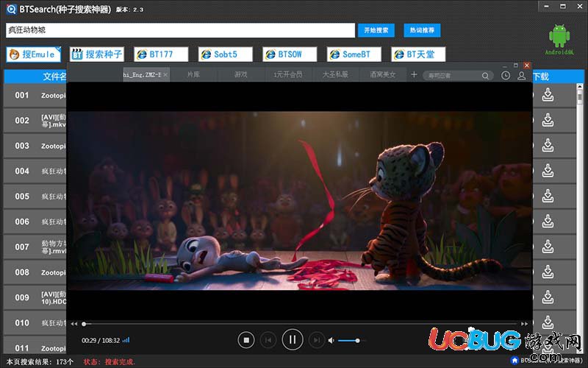This screenshot has height=368, width=588.
Task: Select the 搜Emule search source
Action: (x=33, y=54)
